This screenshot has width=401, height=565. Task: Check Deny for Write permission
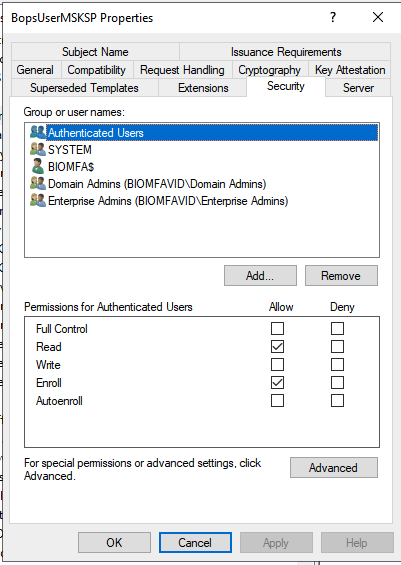[x=337, y=365]
